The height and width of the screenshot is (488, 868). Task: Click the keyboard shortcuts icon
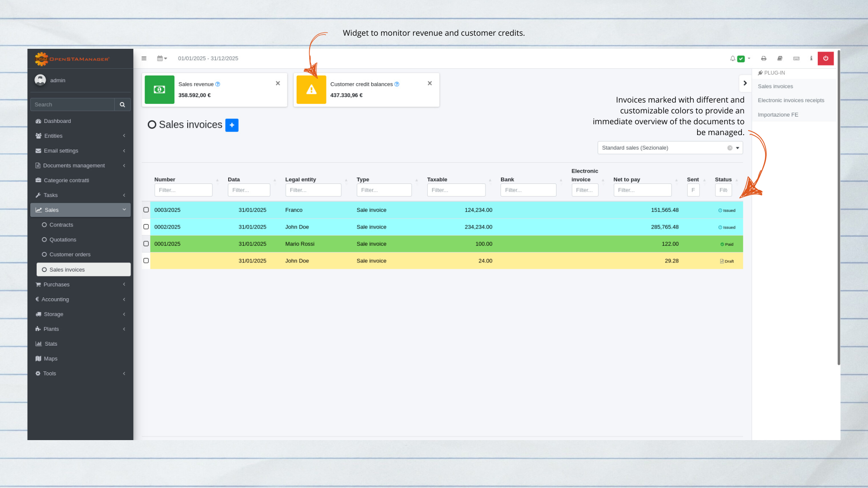796,58
